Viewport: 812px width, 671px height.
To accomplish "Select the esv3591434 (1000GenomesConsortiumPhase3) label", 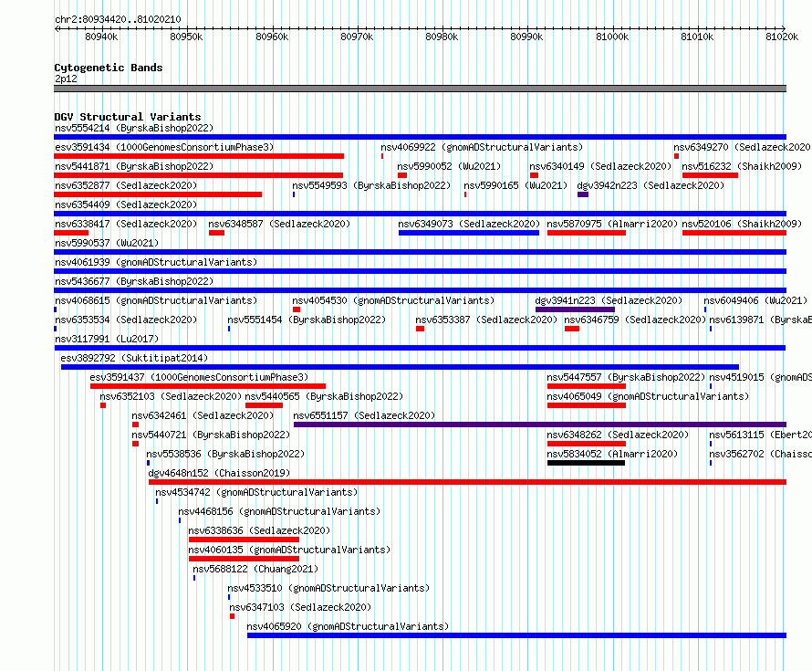I will point(164,147).
